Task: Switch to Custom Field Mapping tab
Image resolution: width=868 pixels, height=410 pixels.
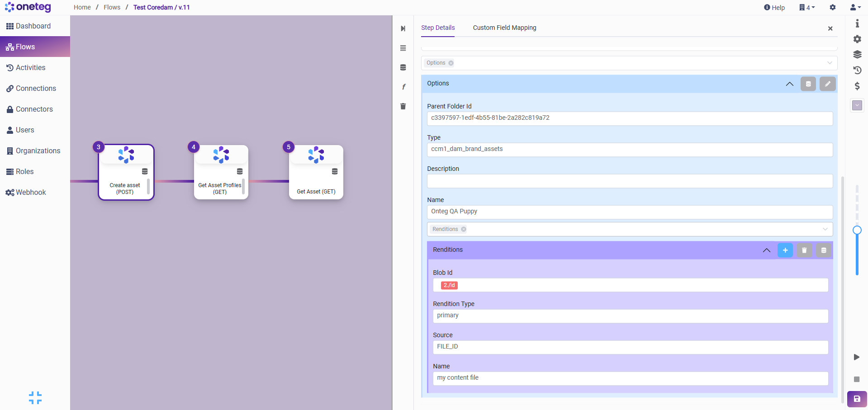Action: 504,28
